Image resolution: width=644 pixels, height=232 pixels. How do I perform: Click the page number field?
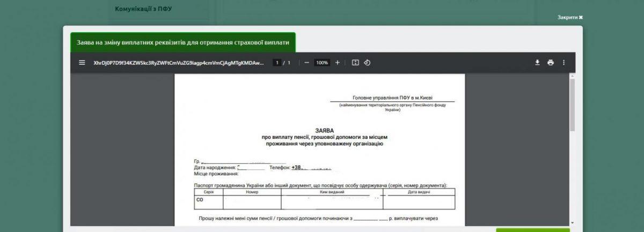(x=277, y=63)
